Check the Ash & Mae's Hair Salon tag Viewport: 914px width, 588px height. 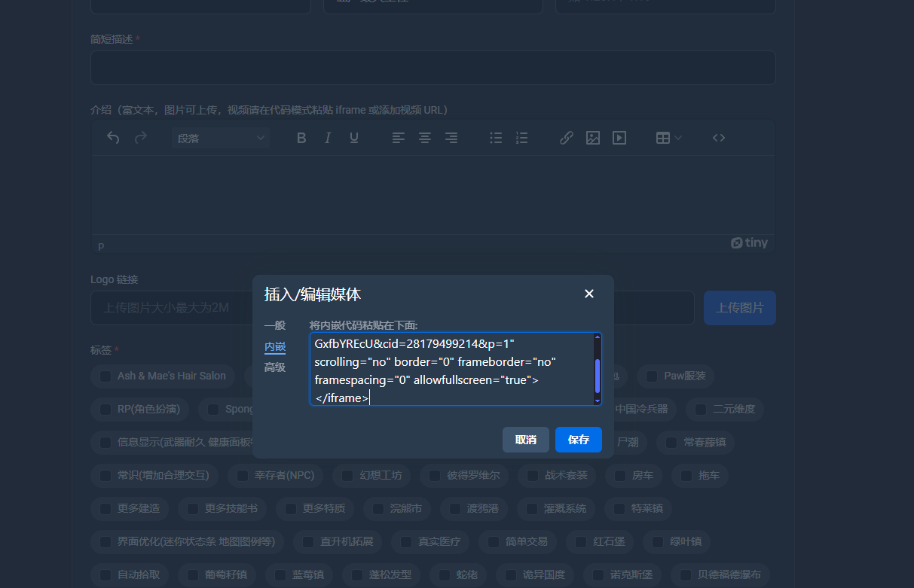105,376
